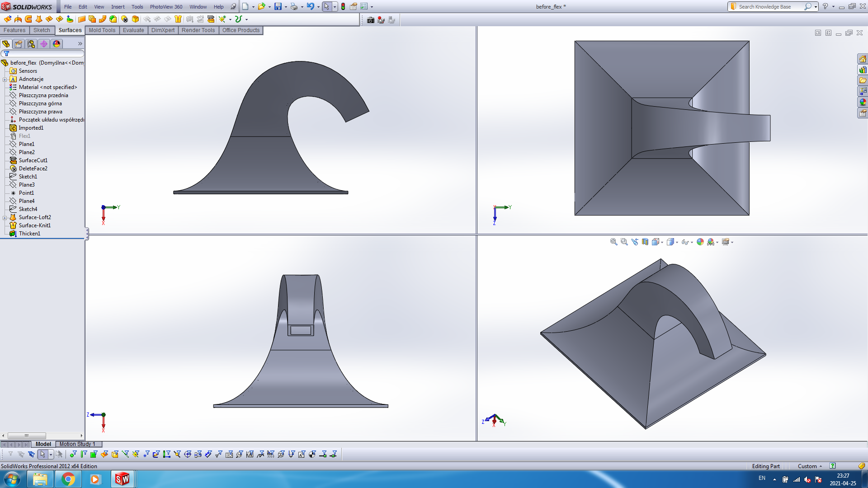This screenshot has width=868, height=488.
Task: Open the Reference Geometry tool
Action: click(222, 19)
